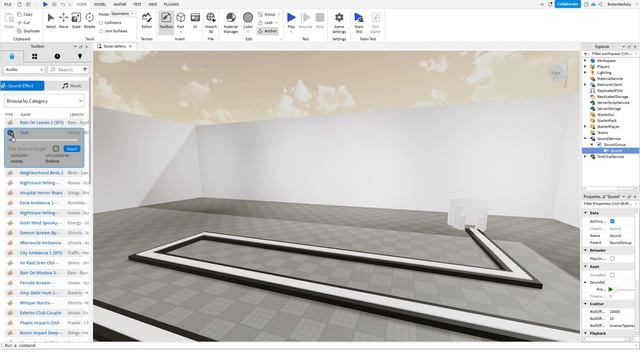Toggle the Collisions checkbox

click(101, 22)
